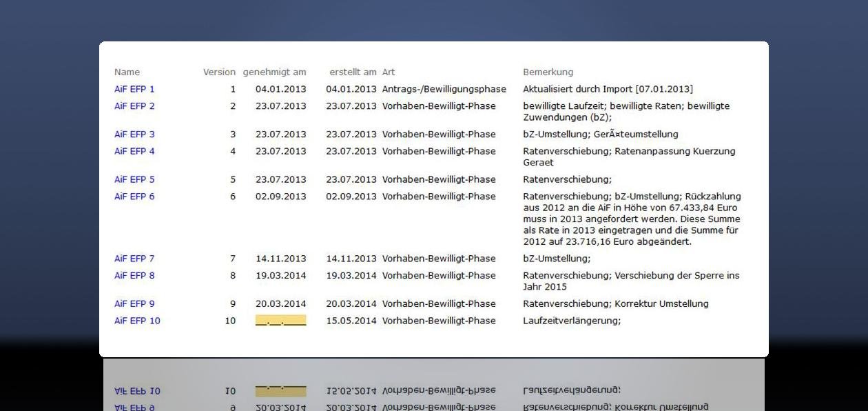This screenshot has height=411, width=868.
Task: Click the erstellt am column header
Action: click(x=353, y=72)
